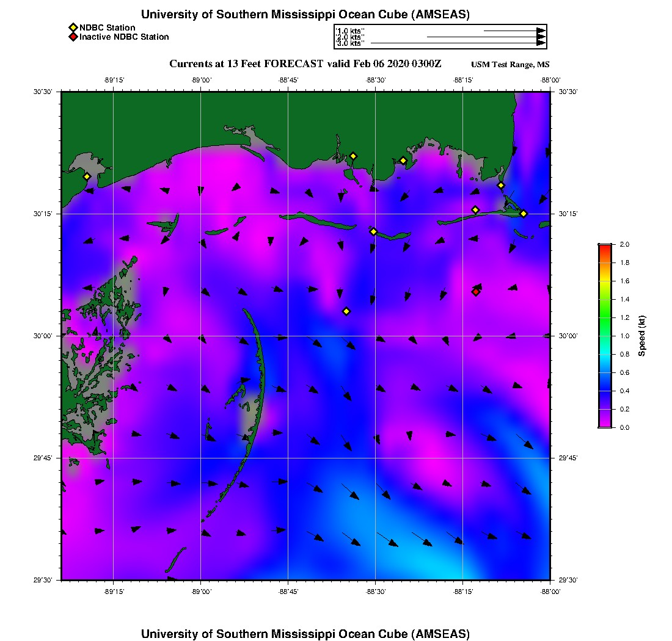
Task: Click the northernmost yellow station diamond on map
Action: [x=353, y=156]
